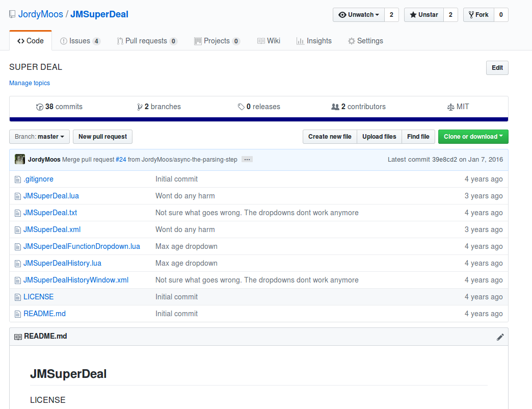Open pull request #24 link
Screen dimensions: 532x409
pyautogui.click(x=121, y=159)
